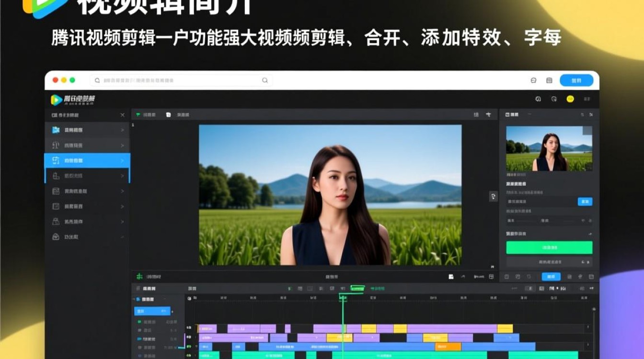Click the wide green button in the right panel
Viewport: 644px width, 359px height.
pyautogui.click(x=549, y=247)
